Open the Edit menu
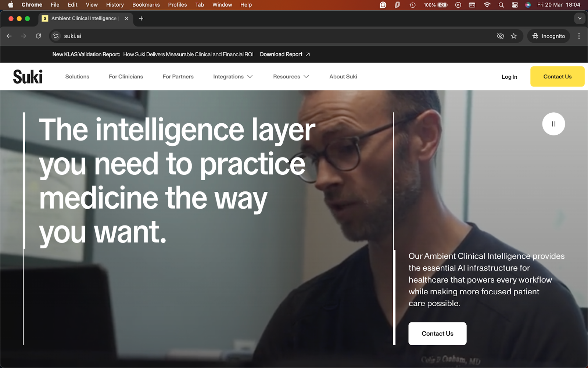This screenshot has height=368, width=588. pyautogui.click(x=72, y=5)
